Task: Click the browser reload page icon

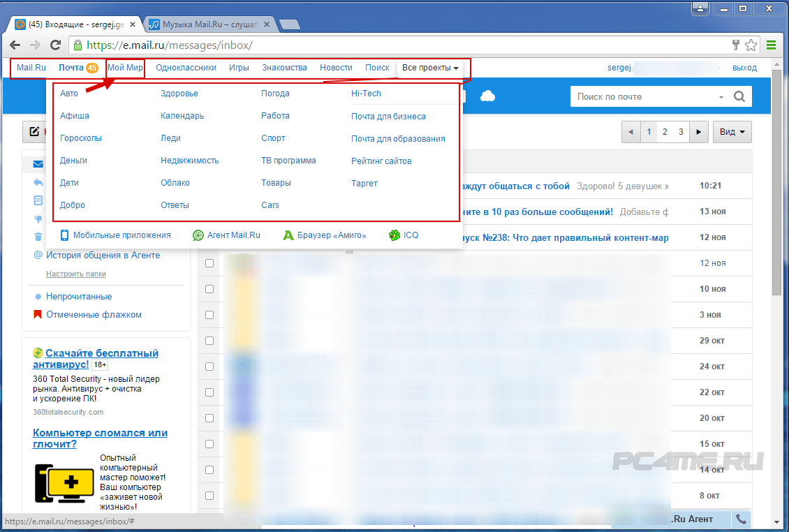Action: tap(56, 45)
